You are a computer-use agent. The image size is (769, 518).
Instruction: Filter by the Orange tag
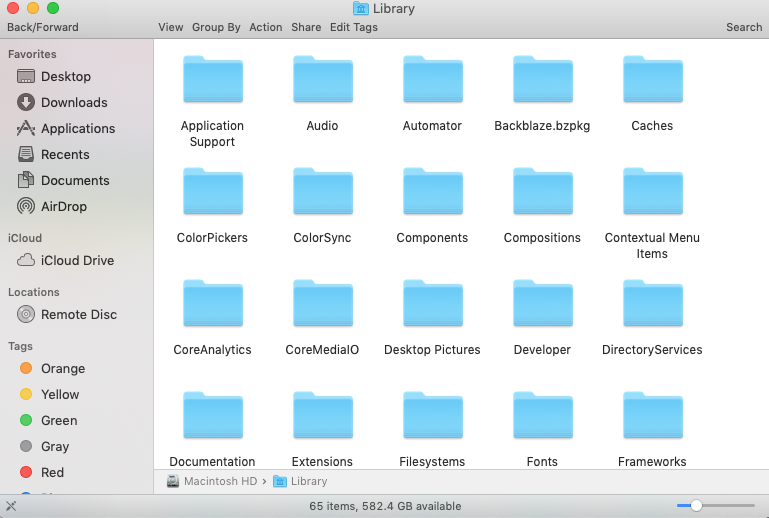pyautogui.click(x=52, y=368)
